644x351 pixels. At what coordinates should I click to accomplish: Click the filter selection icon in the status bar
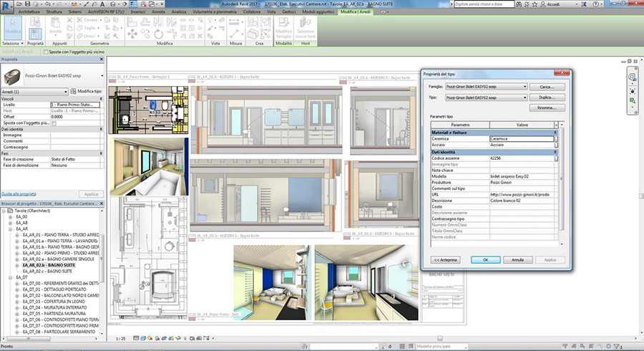[x=617, y=347]
